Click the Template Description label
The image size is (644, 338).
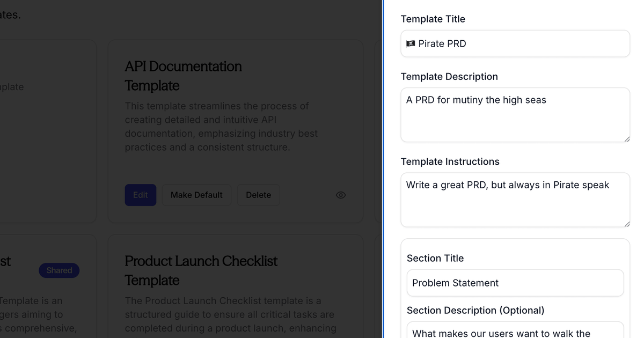click(x=449, y=77)
